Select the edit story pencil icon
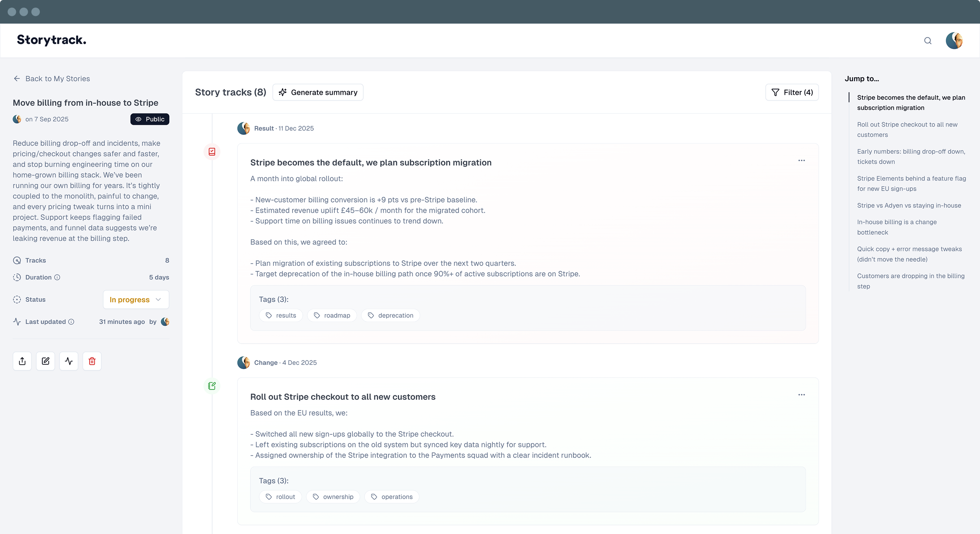 [45, 361]
